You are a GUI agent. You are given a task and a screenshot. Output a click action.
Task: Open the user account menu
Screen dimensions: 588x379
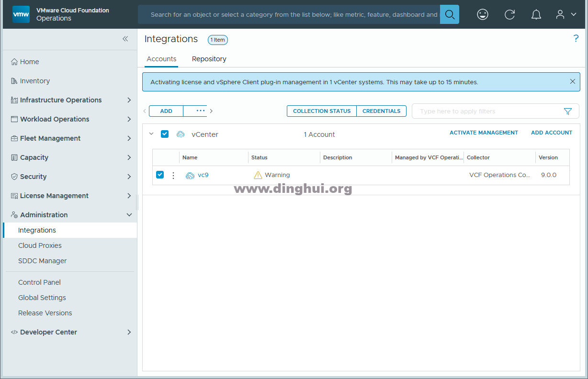(565, 14)
